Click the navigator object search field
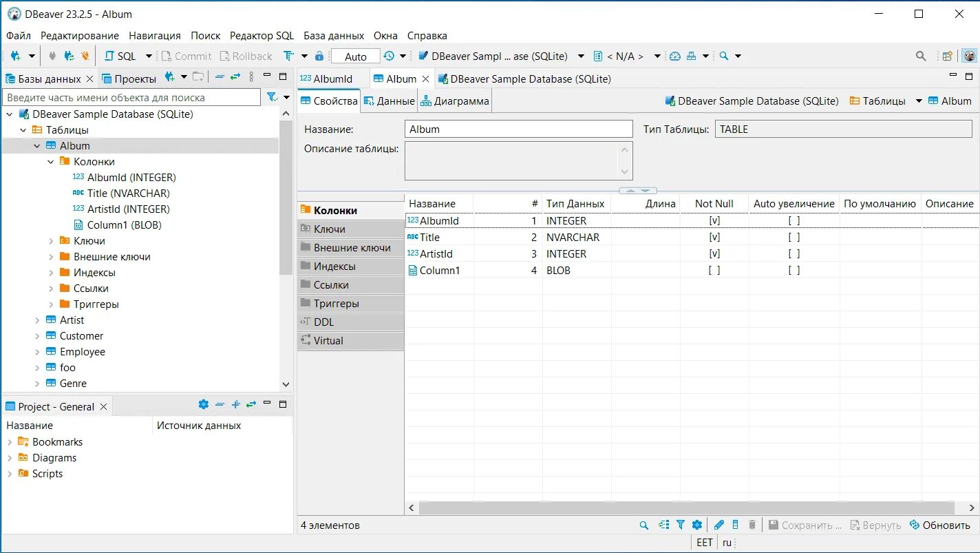 (x=132, y=98)
